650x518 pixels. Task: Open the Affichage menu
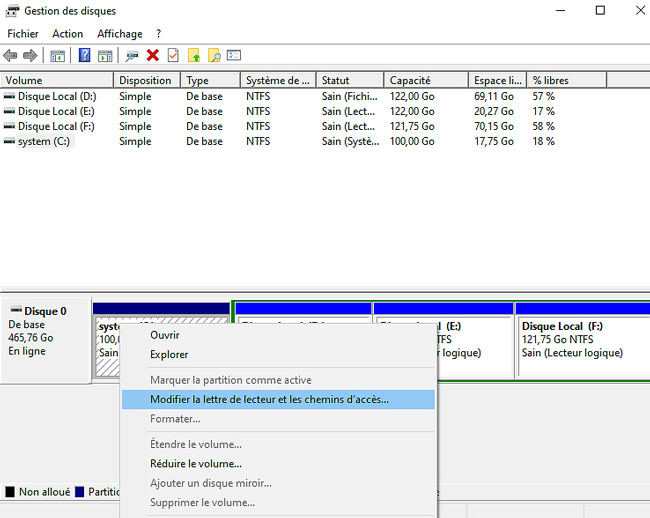tap(120, 34)
